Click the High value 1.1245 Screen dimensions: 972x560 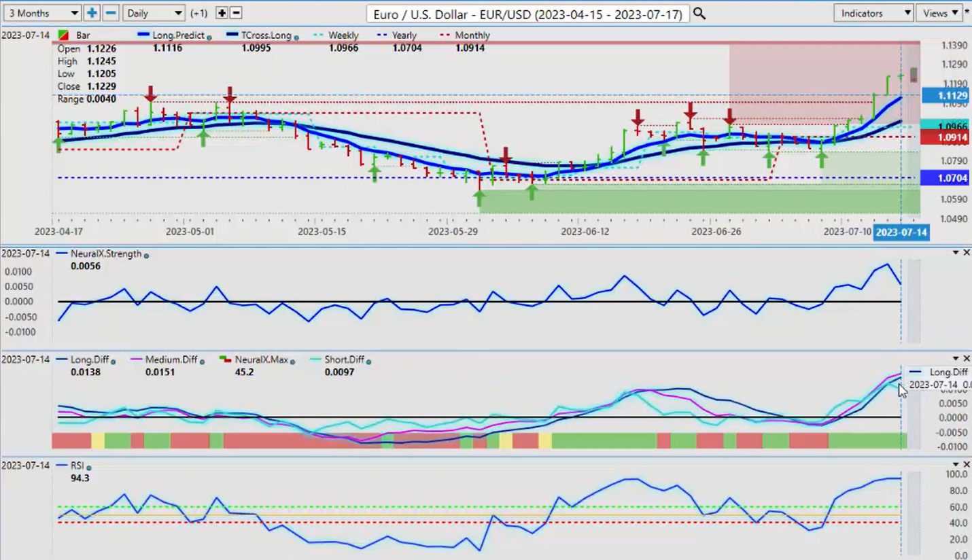coord(101,61)
